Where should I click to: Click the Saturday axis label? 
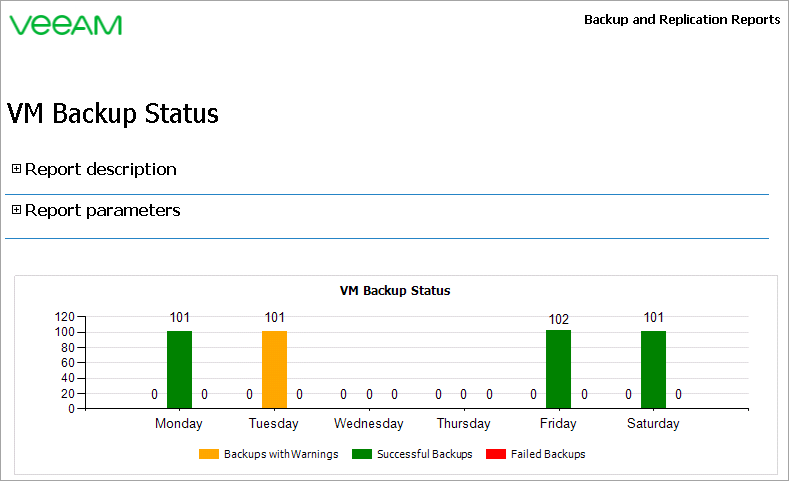[653, 424]
